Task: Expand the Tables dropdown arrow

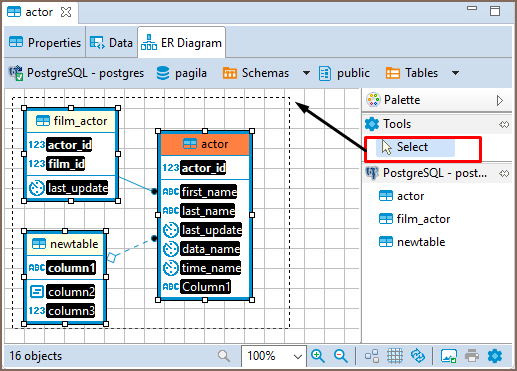Action: point(455,73)
